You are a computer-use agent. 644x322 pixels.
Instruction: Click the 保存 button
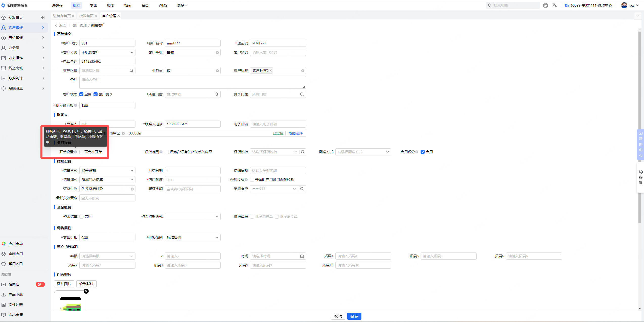354,316
